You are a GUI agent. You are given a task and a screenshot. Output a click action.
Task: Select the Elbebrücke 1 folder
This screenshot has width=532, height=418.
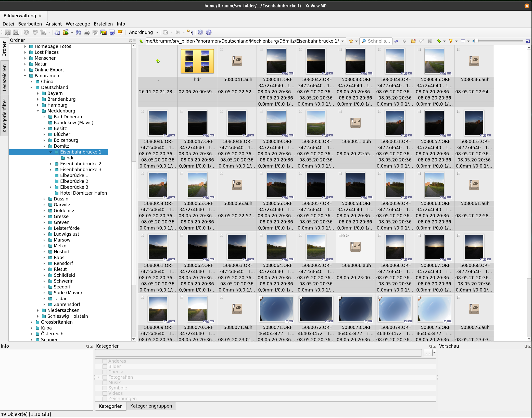click(74, 175)
